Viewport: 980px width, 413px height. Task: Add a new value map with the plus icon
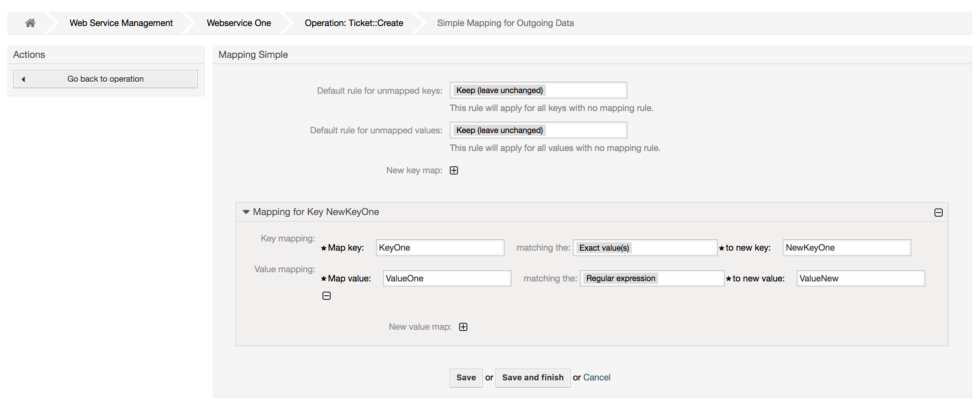tap(463, 326)
